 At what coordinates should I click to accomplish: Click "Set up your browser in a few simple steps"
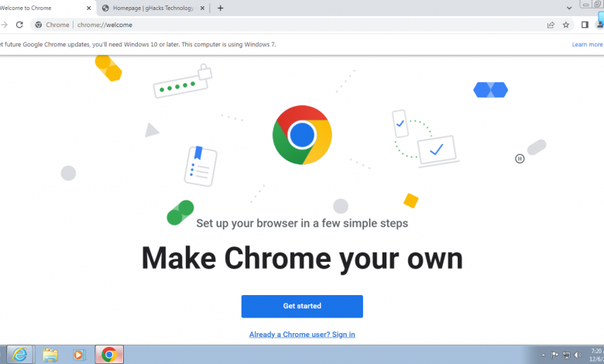(302, 223)
